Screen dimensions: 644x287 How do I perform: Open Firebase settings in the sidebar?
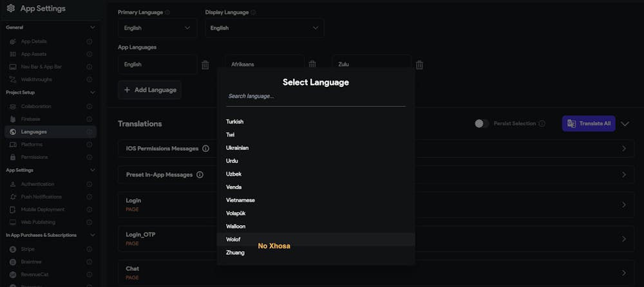[x=30, y=119]
